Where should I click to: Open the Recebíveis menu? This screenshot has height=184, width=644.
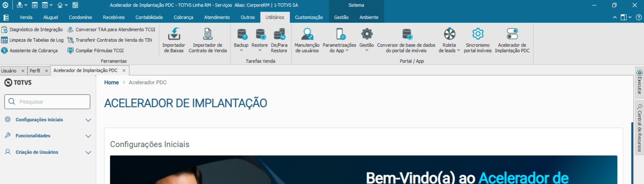pyautogui.click(x=114, y=17)
